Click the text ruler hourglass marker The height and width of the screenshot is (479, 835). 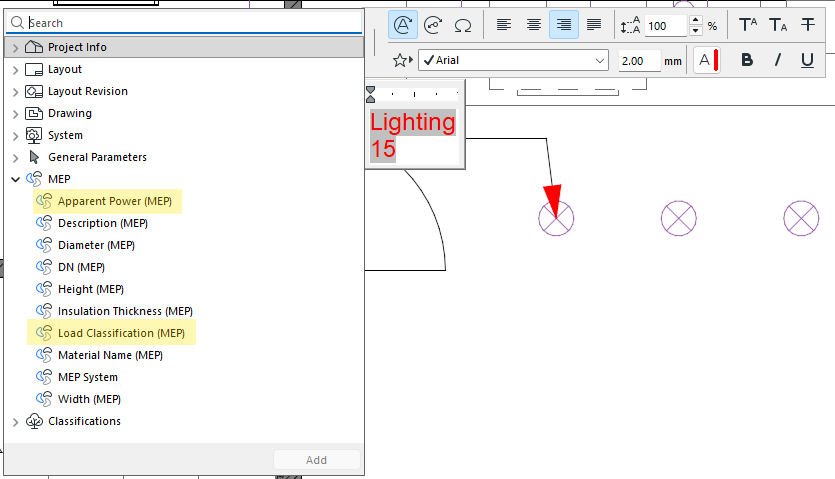(x=371, y=95)
